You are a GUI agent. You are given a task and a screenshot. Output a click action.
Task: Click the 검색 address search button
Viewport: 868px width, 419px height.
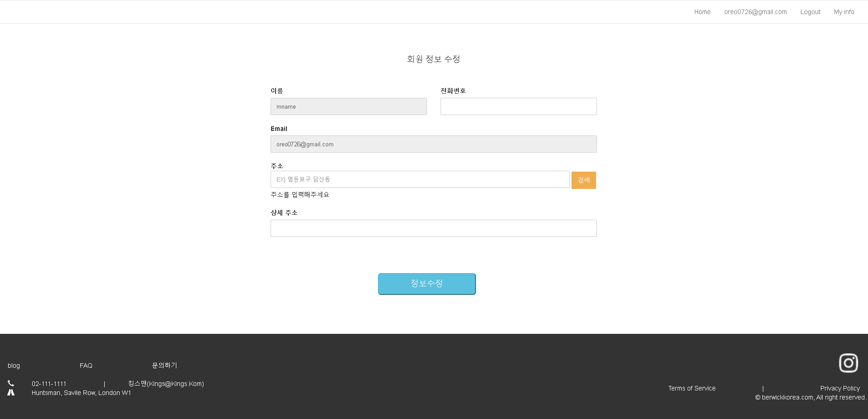[583, 180]
